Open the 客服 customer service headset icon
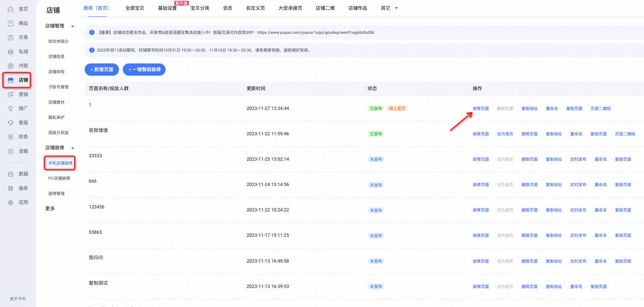 click(11, 123)
